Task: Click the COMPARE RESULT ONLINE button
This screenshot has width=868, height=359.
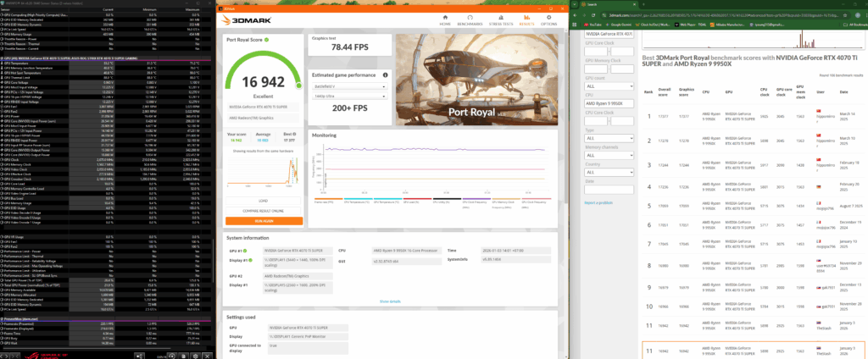Action: [x=264, y=211]
